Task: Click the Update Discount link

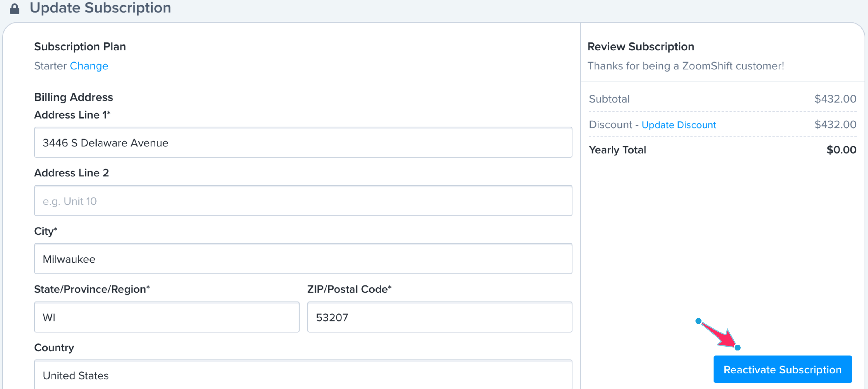Action: [678, 125]
